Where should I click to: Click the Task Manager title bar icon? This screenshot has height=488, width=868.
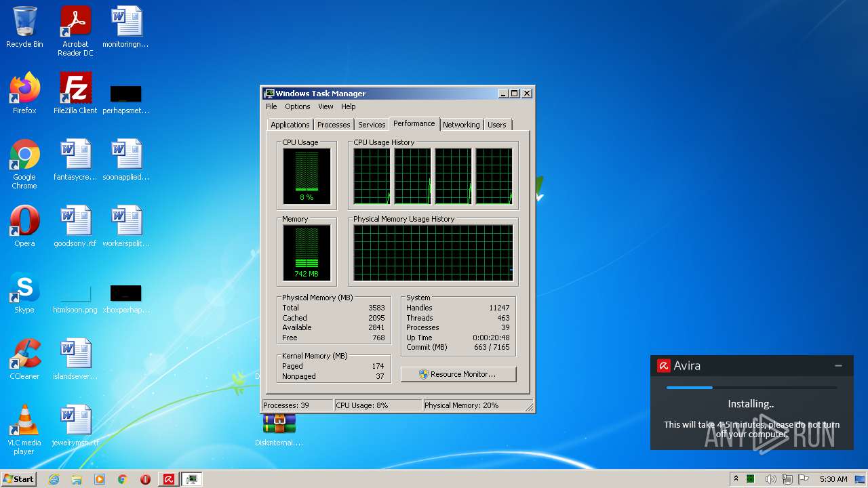pos(269,94)
